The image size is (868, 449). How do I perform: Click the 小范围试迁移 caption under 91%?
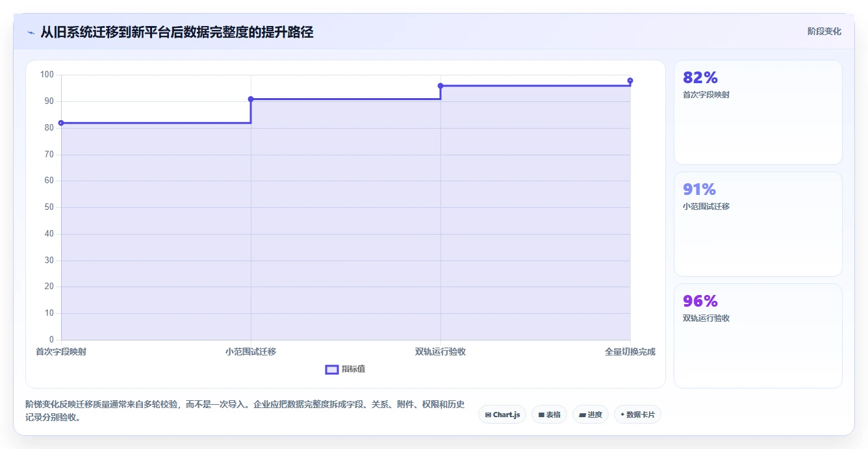[706, 207]
